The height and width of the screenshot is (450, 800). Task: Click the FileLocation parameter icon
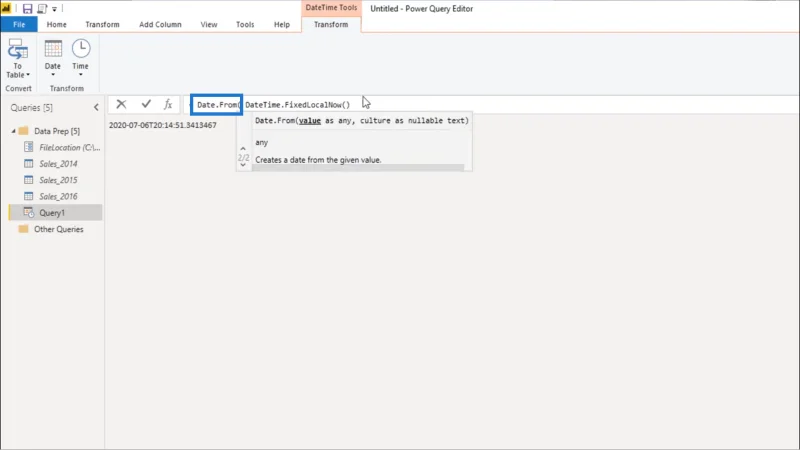click(x=29, y=147)
